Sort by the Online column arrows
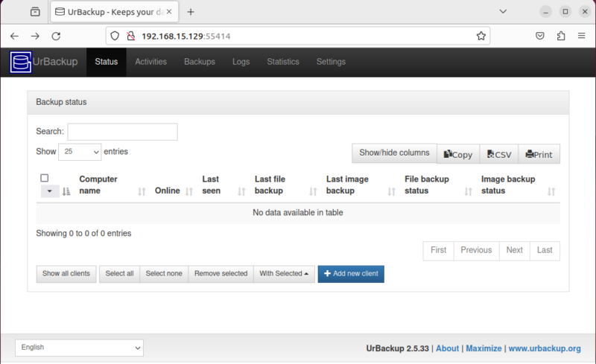 (x=189, y=191)
